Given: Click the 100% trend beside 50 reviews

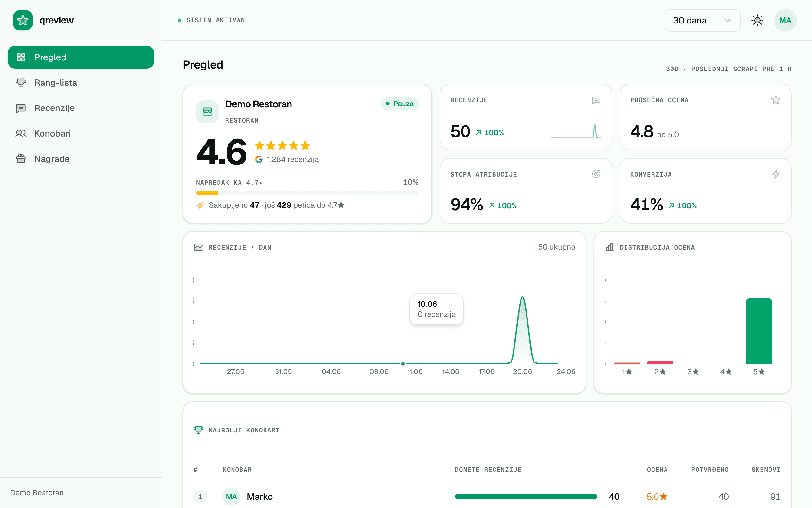Looking at the screenshot, I should pos(490,133).
